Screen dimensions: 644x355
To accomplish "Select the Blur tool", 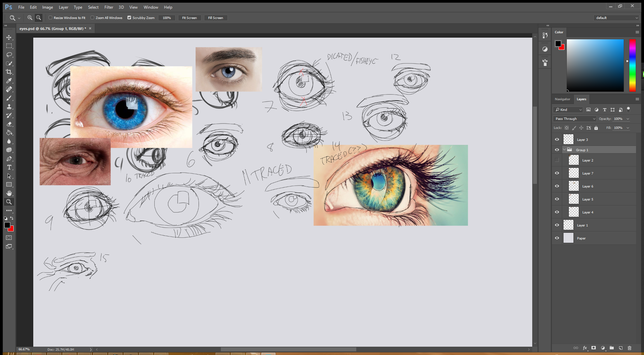I will tap(9, 141).
